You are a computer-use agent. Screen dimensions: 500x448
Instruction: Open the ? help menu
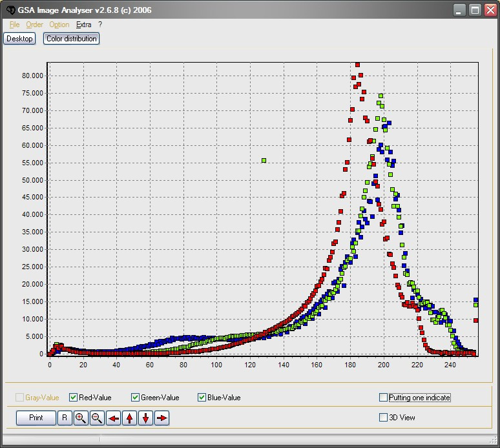[100, 25]
